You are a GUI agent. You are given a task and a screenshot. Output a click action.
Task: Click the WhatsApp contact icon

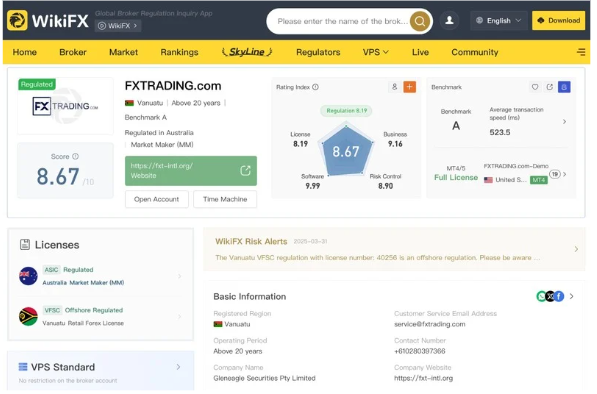click(541, 296)
